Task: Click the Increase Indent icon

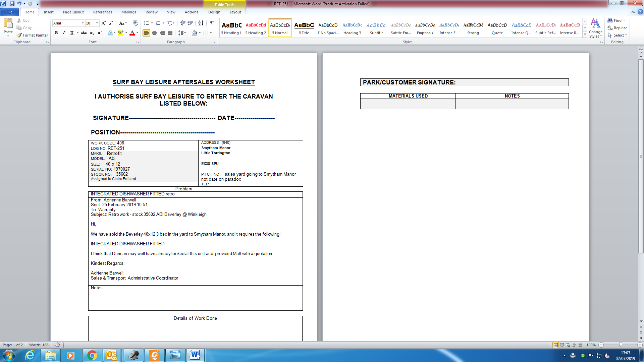Action: coord(190,23)
